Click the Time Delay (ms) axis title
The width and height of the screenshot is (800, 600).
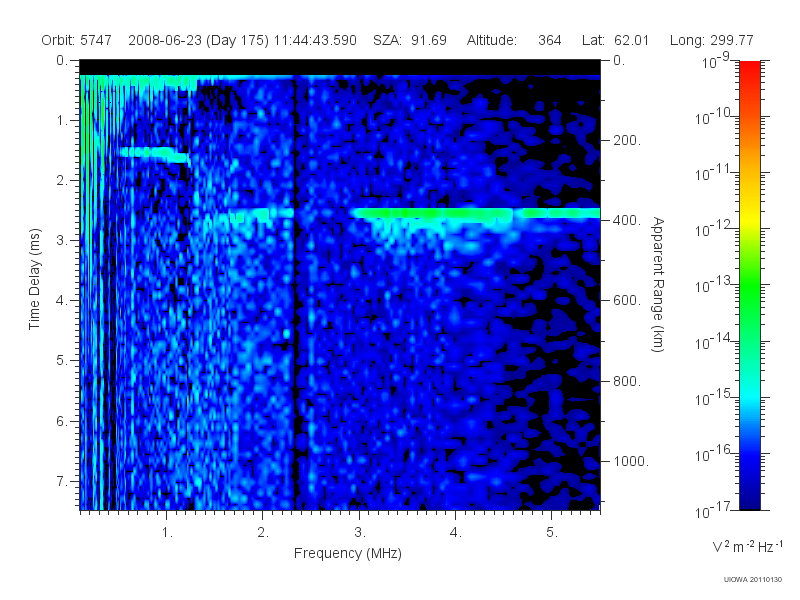coord(34,279)
